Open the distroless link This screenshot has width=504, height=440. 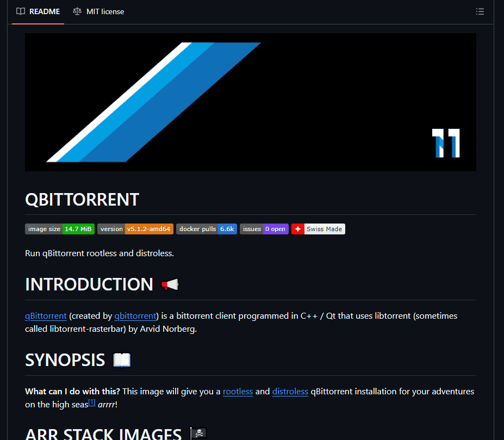[x=290, y=391]
